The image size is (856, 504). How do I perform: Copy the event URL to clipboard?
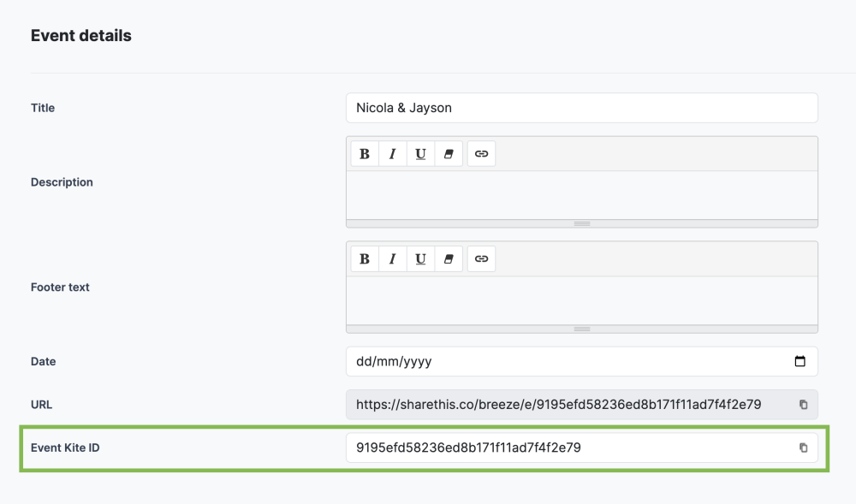coord(803,405)
